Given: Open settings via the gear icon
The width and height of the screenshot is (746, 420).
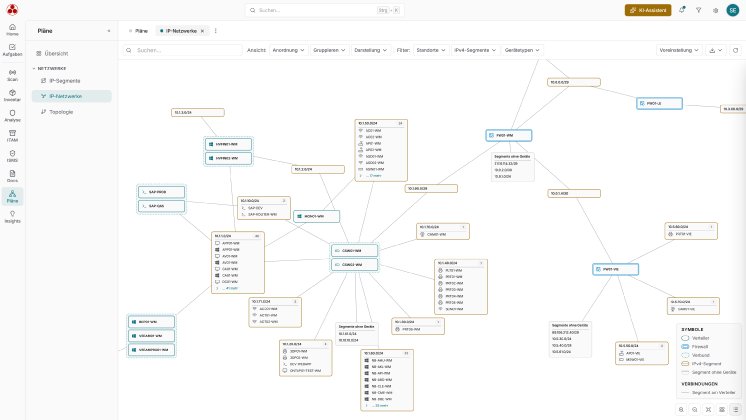Looking at the screenshot, I should (x=716, y=10).
